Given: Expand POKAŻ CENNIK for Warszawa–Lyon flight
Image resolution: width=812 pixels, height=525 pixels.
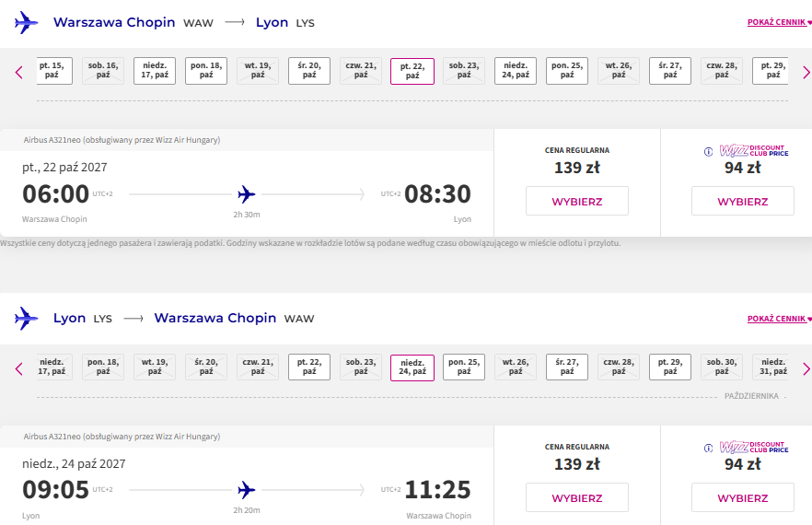Looking at the screenshot, I should click(779, 22).
